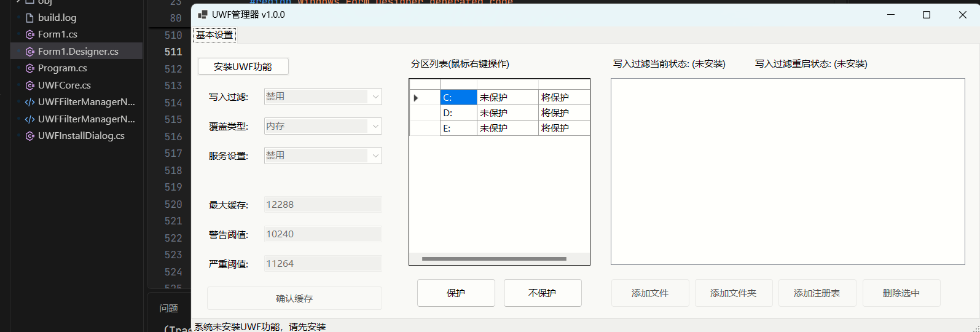Screen dimensions: 980x332
Task: Open the 问题 panel tab
Action: tap(168, 308)
